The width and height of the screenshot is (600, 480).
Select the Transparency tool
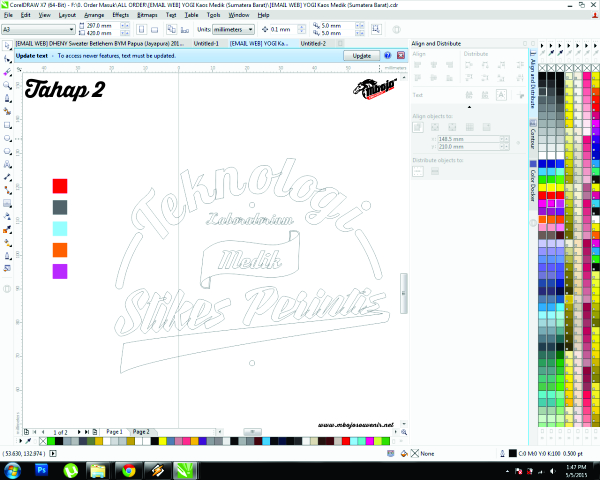click(x=7, y=216)
